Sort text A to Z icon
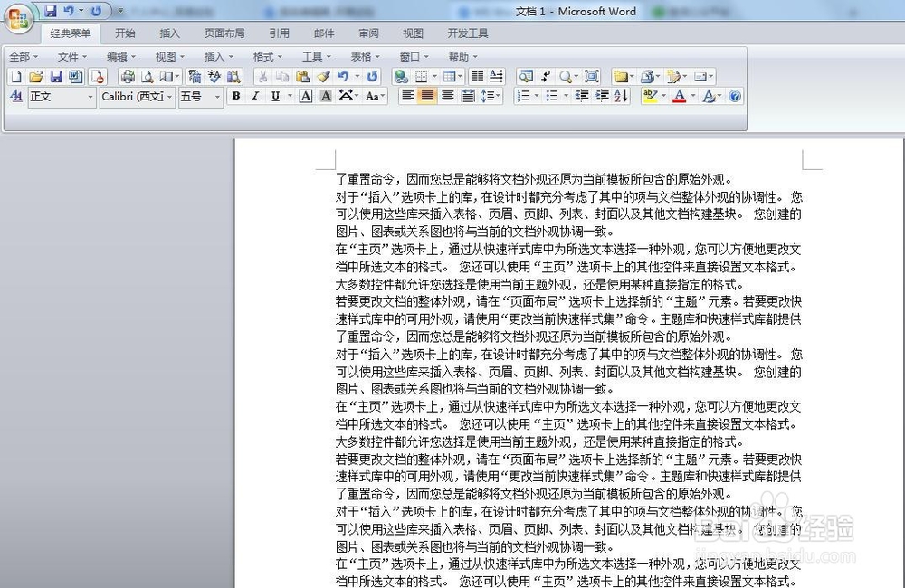The height and width of the screenshot is (588, 905). pyautogui.click(x=621, y=97)
